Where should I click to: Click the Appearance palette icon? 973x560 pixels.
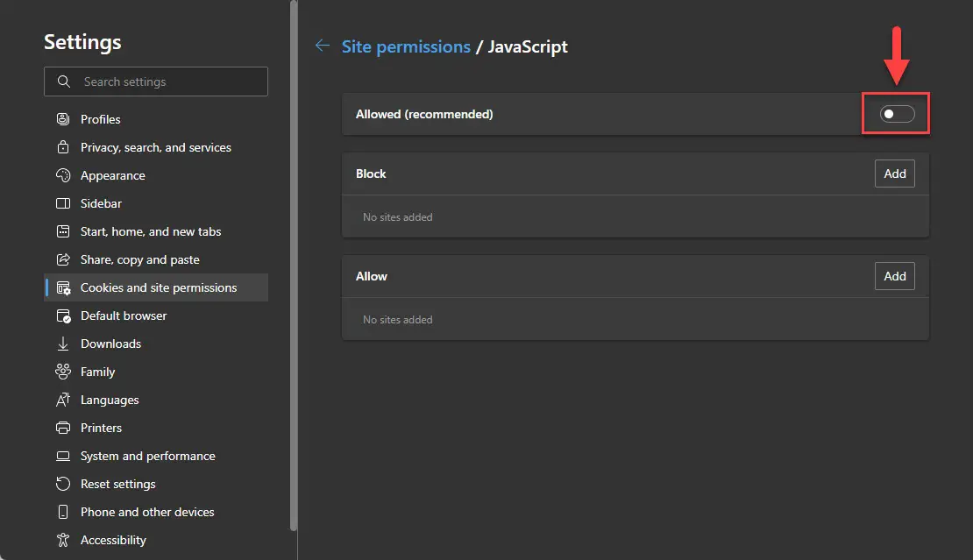pos(62,175)
